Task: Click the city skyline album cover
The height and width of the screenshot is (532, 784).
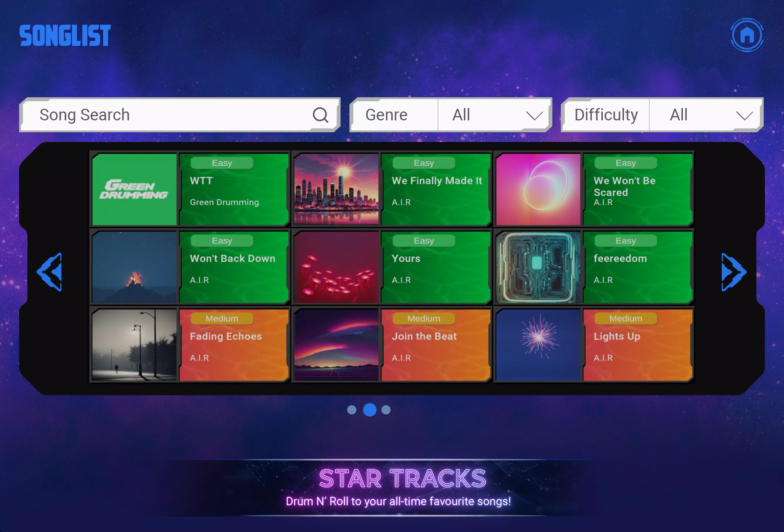Action: [x=336, y=190]
